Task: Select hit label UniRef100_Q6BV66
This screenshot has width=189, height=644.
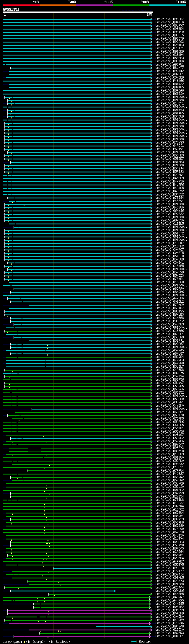Action: [170, 389]
